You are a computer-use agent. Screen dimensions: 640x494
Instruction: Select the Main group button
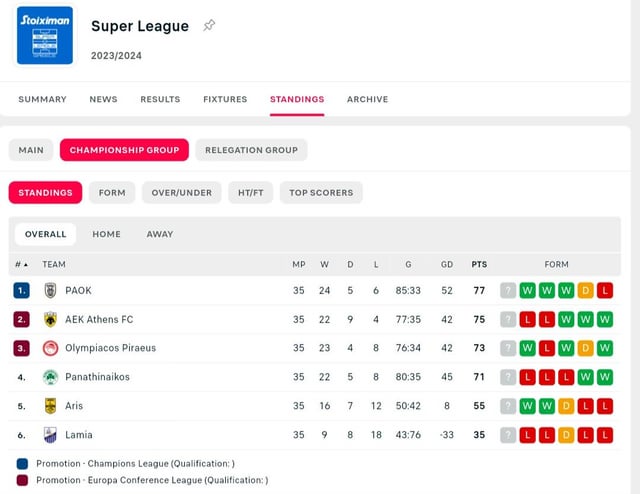[31, 150]
